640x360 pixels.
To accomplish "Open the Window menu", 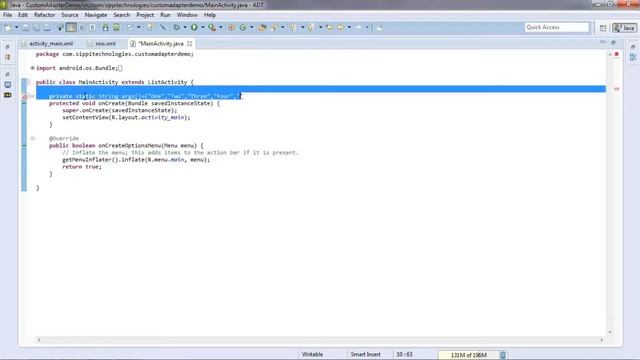I will point(187,15).
